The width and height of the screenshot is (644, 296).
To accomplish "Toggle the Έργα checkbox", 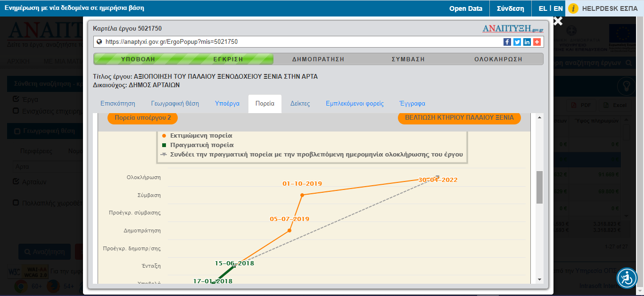I will 16,99.
